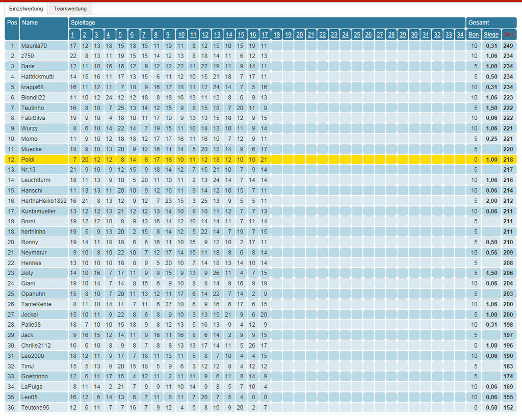Select player name Kuntamueller
Screen dimensions: 522x420
[38, 212]
